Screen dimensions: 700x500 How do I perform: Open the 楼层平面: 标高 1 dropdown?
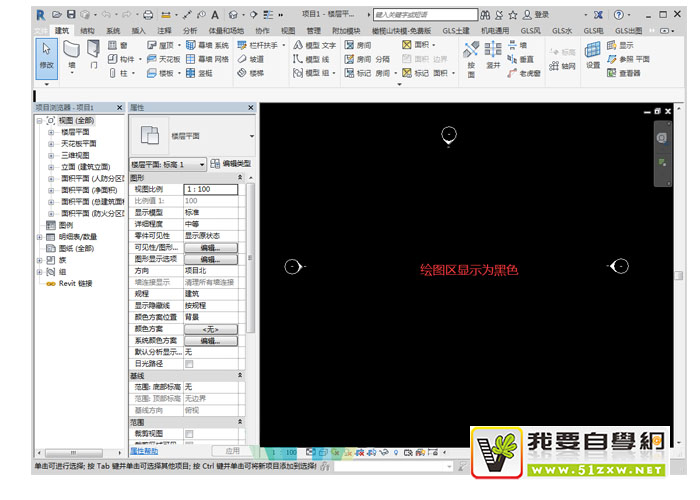(x=202, y=165)
